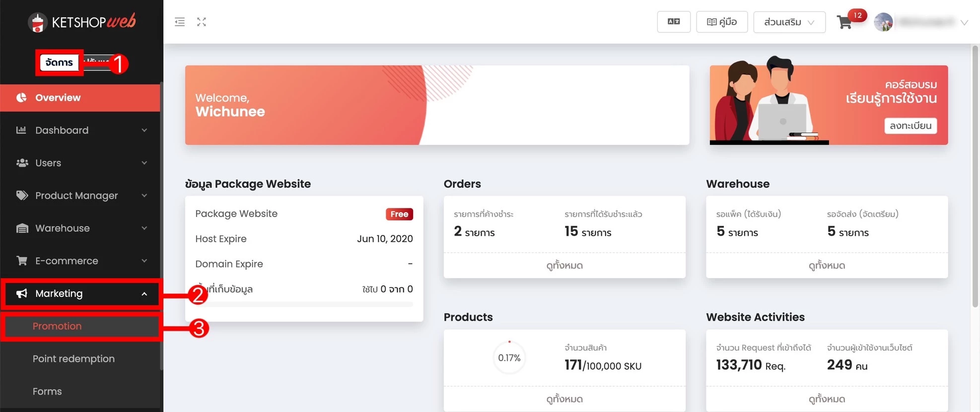Click the language translate icon button
The width and height of the screenshot is (980, 412).
click(673, 22)
